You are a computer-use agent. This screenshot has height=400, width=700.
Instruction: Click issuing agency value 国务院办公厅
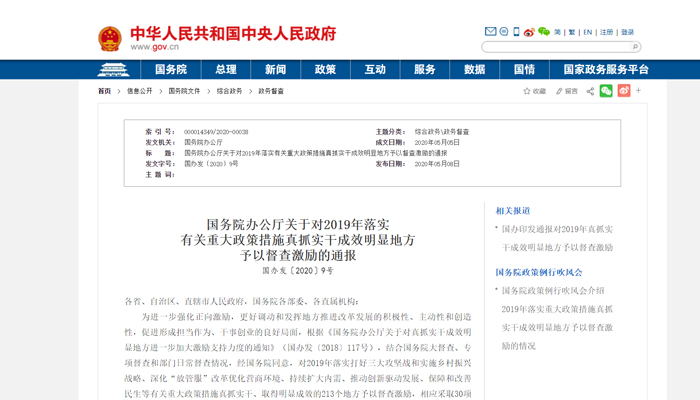tap(203, 142)
